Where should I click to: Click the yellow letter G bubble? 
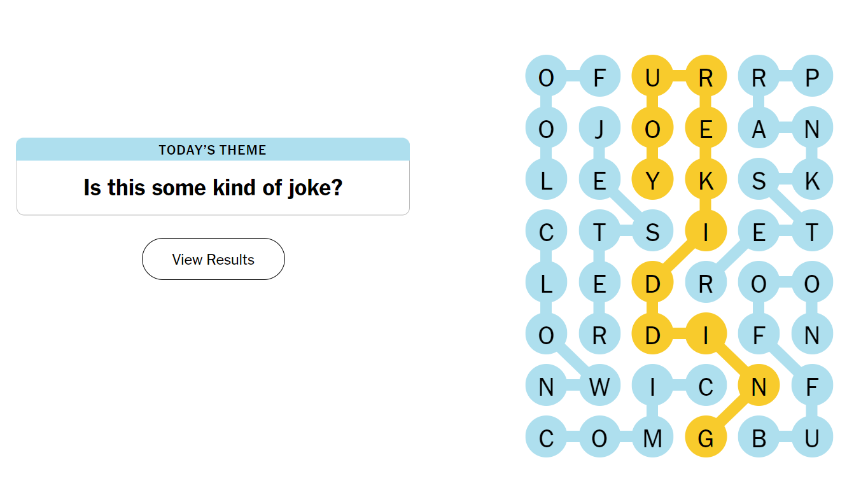pyautogui.click(x=706, y=438)
